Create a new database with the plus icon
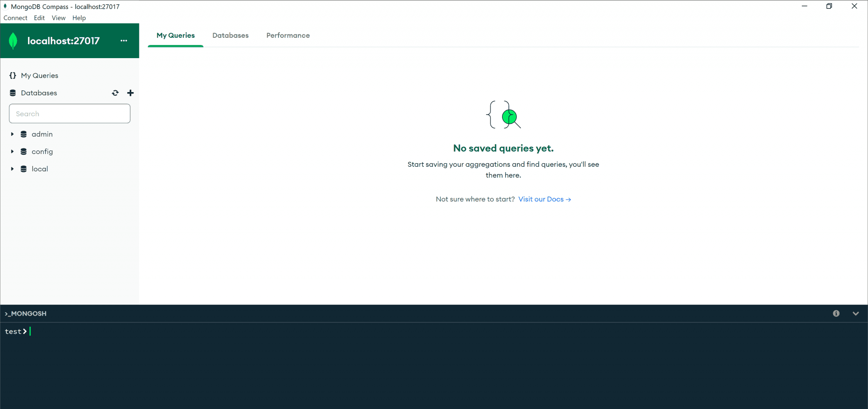Viewport: 868px width, 409px height. point(130,92)
